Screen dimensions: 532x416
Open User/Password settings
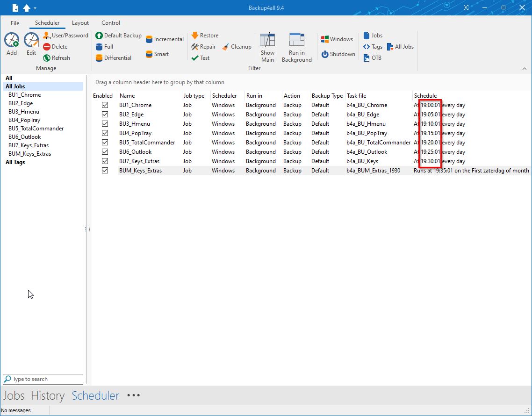point(66,35)
